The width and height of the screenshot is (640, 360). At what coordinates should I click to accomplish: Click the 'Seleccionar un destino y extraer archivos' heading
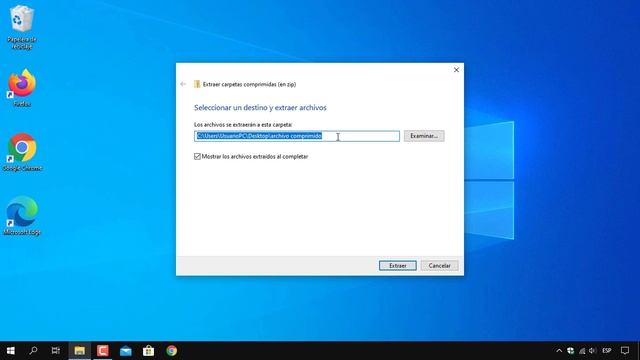coord(260,108)
